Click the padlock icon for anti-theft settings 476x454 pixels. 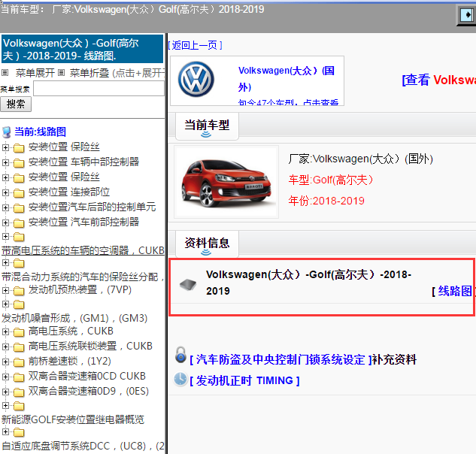[x=180, y=355]
